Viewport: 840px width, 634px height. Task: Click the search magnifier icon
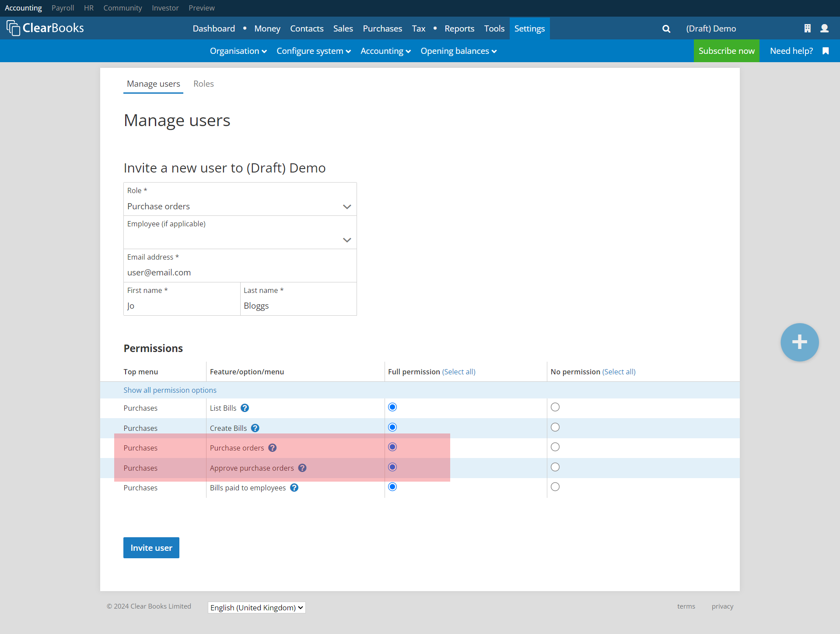666,29
